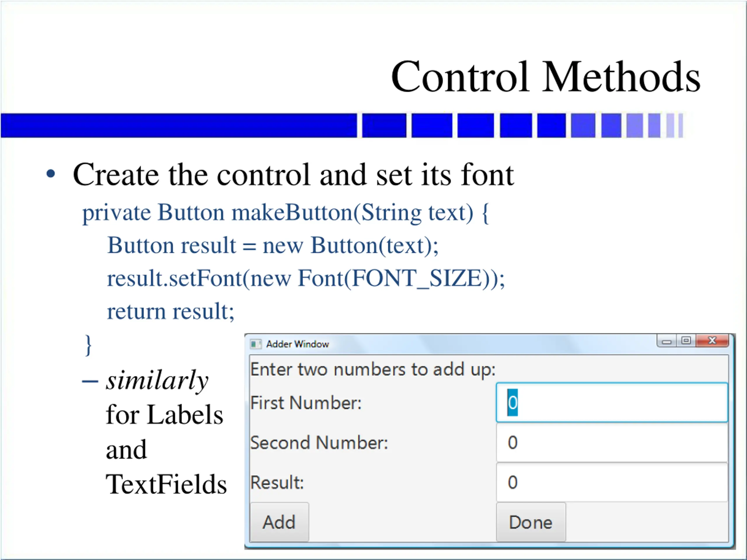Click the result.setFont code line

point(306,279)
